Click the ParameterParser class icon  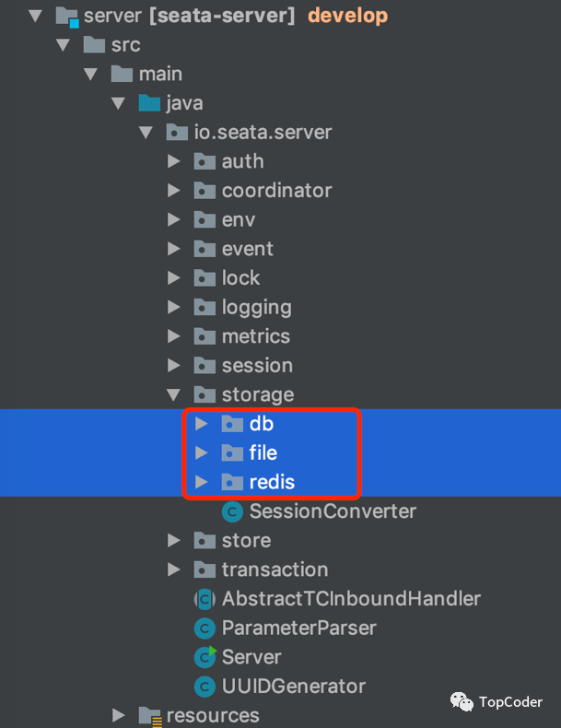205,628
